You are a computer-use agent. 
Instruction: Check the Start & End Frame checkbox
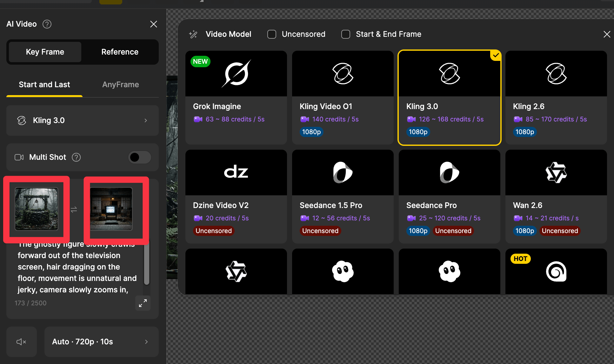tap(346, 34)
